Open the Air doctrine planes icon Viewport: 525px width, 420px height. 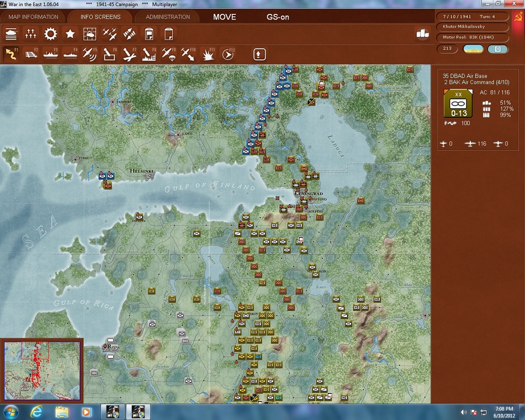pyautogui.click(x=110, y=34)
